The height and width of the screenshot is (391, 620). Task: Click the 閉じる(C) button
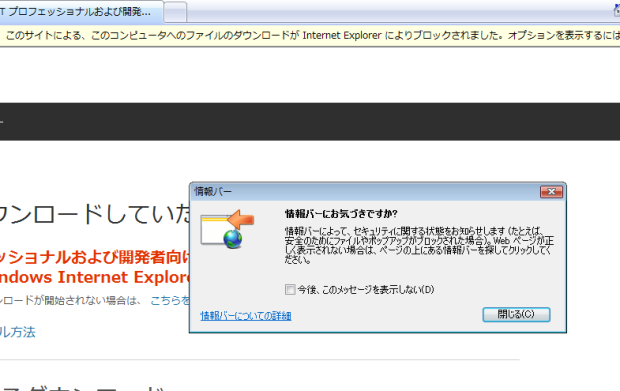point(516,314)
